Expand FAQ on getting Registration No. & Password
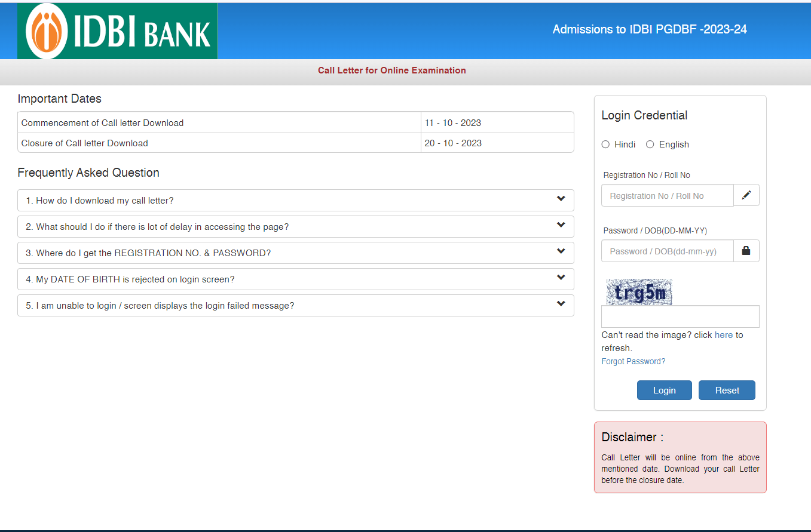Image resolution: width=811 pixels, height=532 pixels. 148,253
